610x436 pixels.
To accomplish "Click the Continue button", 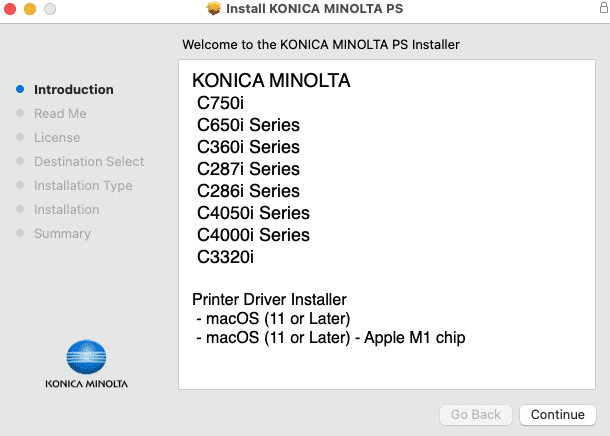I will [x=557, y=414].
